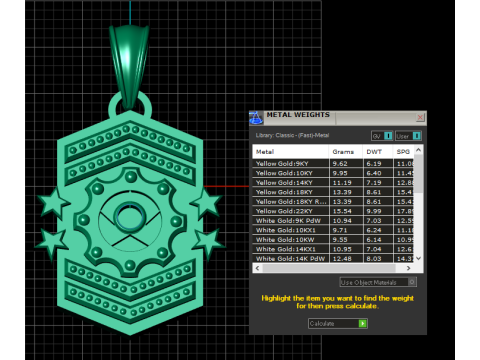The height and width of the screenshot is (360, 480).
Task: Select the Yellow Gold:18KY row
Action: [334, 192]
